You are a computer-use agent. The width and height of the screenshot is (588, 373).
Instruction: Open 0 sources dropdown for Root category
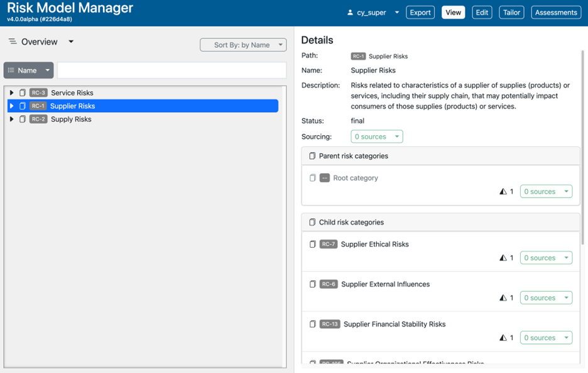[546, 191]
